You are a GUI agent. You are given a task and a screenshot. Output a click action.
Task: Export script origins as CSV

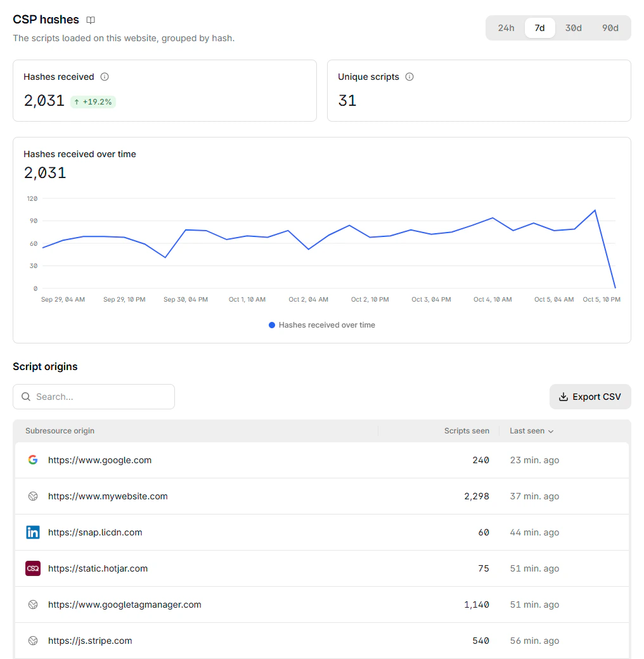click(x=589, y=396)
